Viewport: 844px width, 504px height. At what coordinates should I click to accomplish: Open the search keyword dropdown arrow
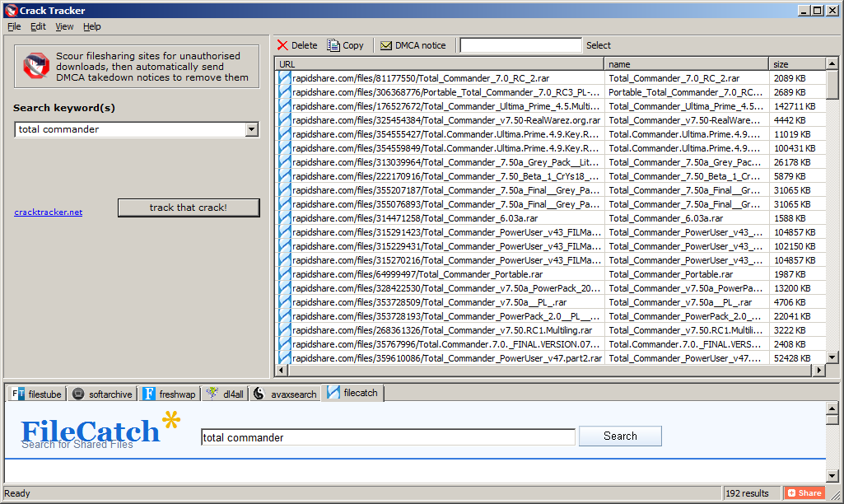(251, 130)
